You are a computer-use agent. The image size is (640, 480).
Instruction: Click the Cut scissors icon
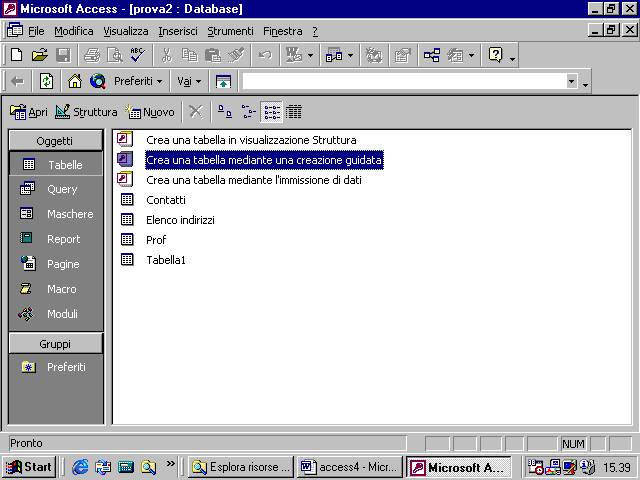click(167, 55)
